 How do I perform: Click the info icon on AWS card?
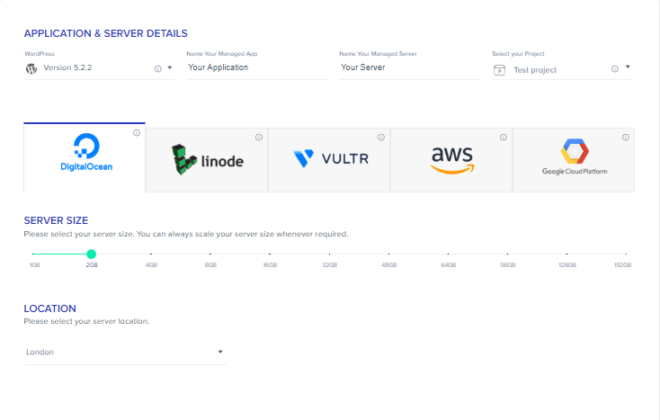(x=503, y=137)
